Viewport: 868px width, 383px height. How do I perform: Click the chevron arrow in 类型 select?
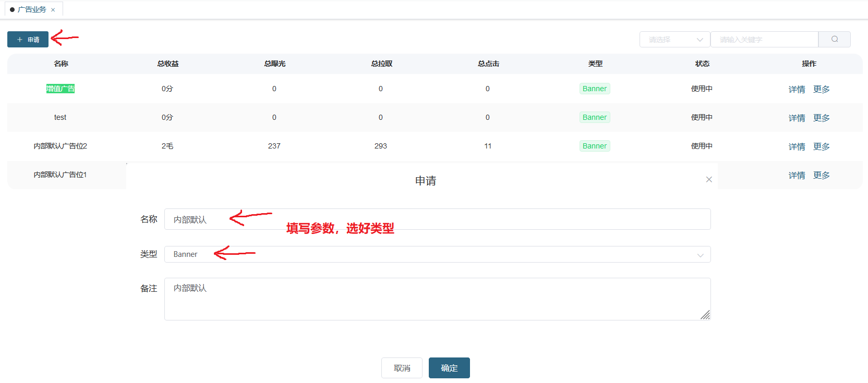[700, 255]
